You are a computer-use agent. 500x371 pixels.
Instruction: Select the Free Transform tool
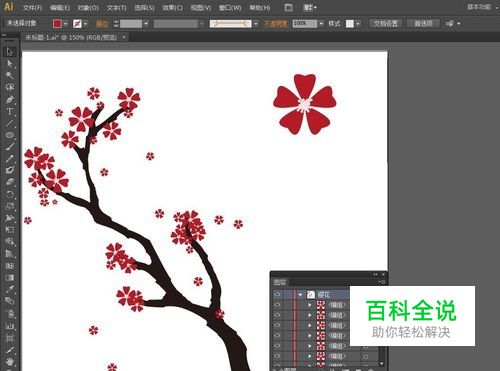(10, 230)
